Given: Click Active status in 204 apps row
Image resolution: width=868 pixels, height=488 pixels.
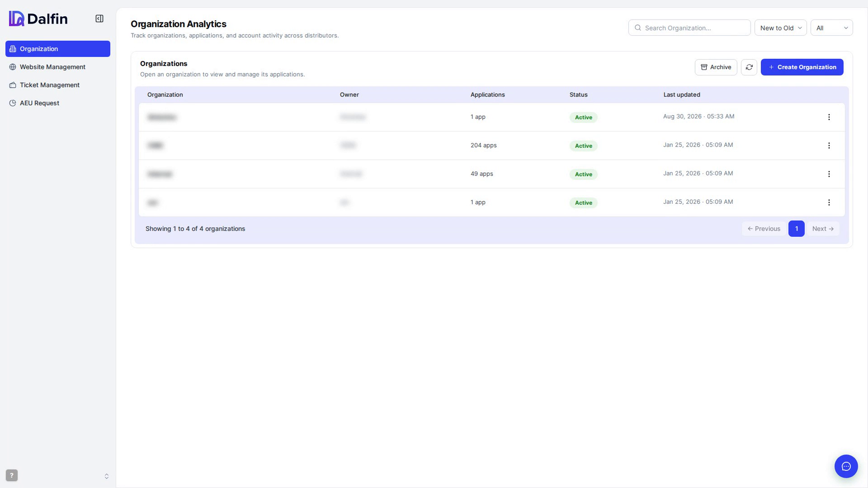Looking at the screenshot, I should pos(584,145).
